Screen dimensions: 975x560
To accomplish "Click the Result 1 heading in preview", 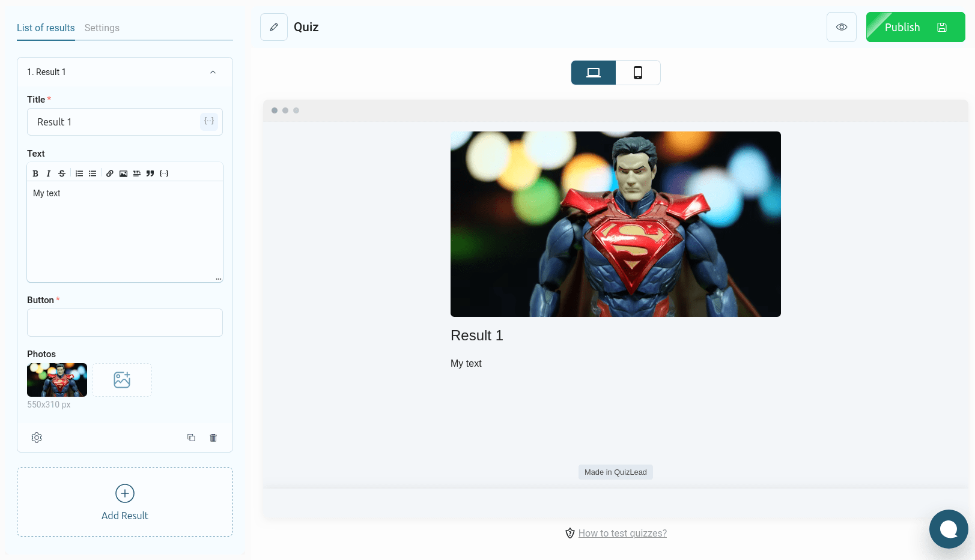I will point(477,336).
